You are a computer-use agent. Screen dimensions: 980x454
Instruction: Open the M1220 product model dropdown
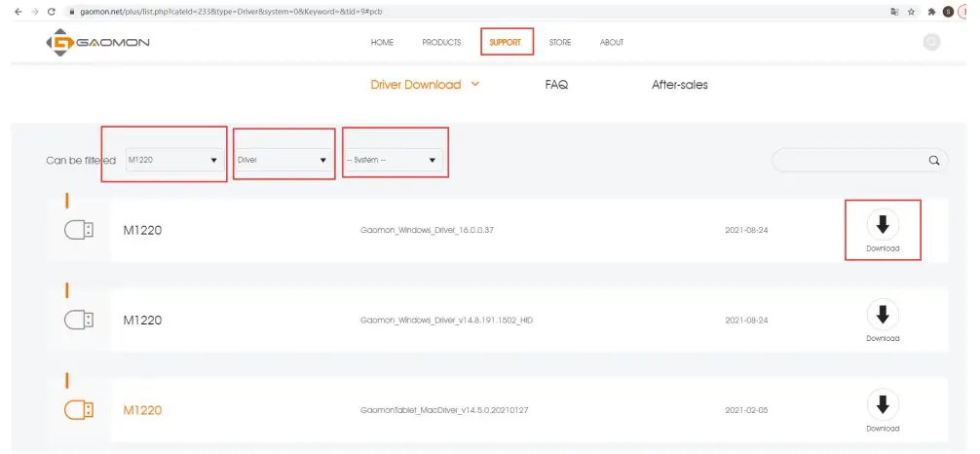tap(174, 160)
